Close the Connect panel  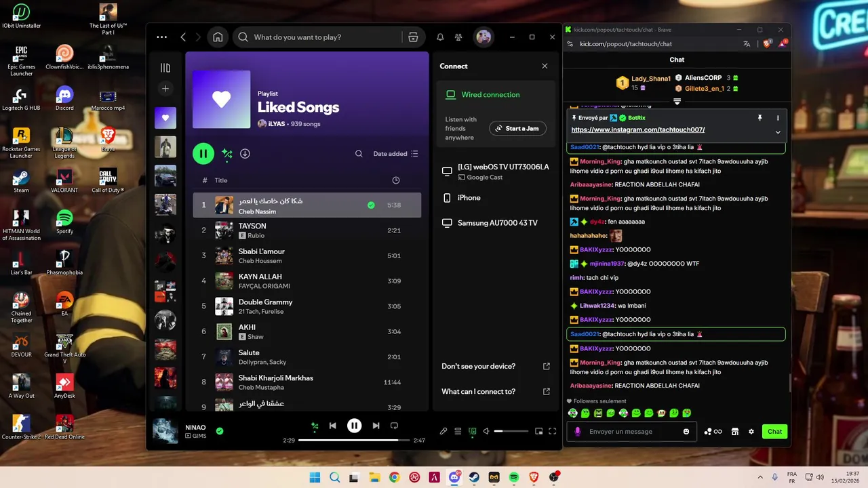tap(545, 66)
